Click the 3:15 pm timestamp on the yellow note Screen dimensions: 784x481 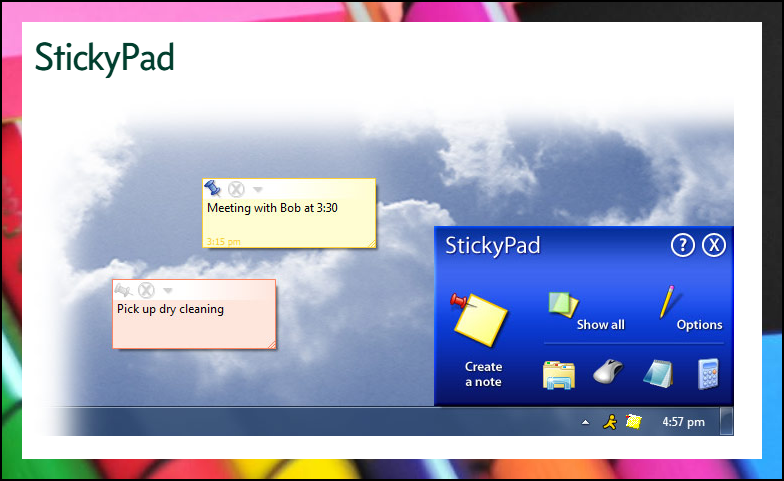point(224,242)
